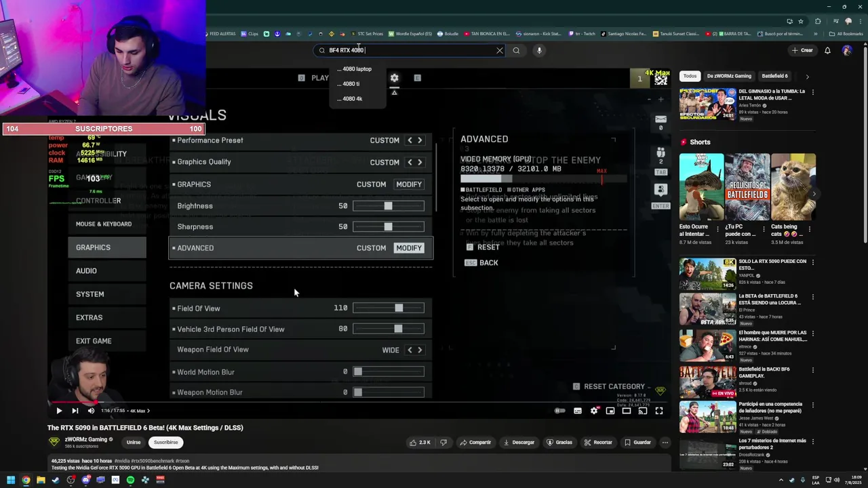
Task: Start voice search with microphone
Action: (x=539, y=50)
